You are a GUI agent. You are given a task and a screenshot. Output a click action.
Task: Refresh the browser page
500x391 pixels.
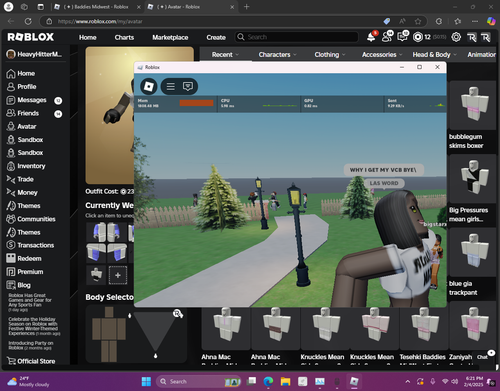tap(28, 21)
